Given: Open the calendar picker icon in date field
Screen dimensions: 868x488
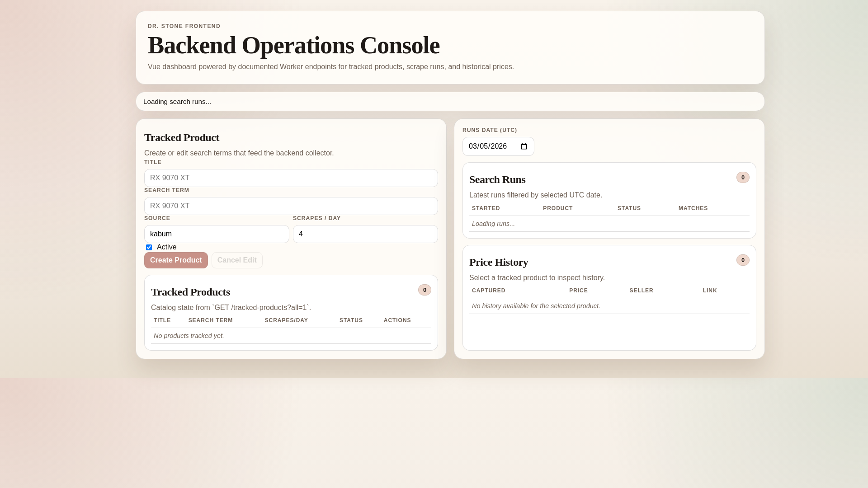Looking at the screenshot, I should click(x=524, y=146).
